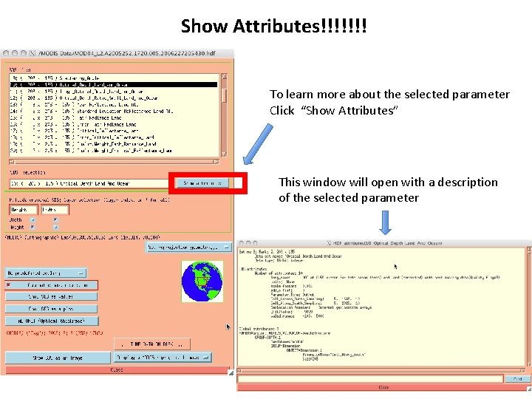The width and height of the screenshot is (532, 399).
Task: Open the No predefined scaling dropdown
Action: pos(46,273)
